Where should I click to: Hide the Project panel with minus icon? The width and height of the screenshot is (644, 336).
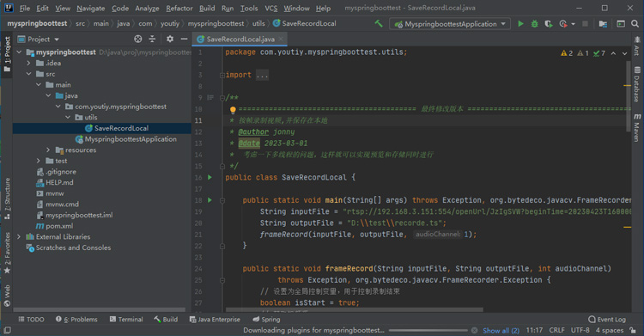tap(184, 39)
